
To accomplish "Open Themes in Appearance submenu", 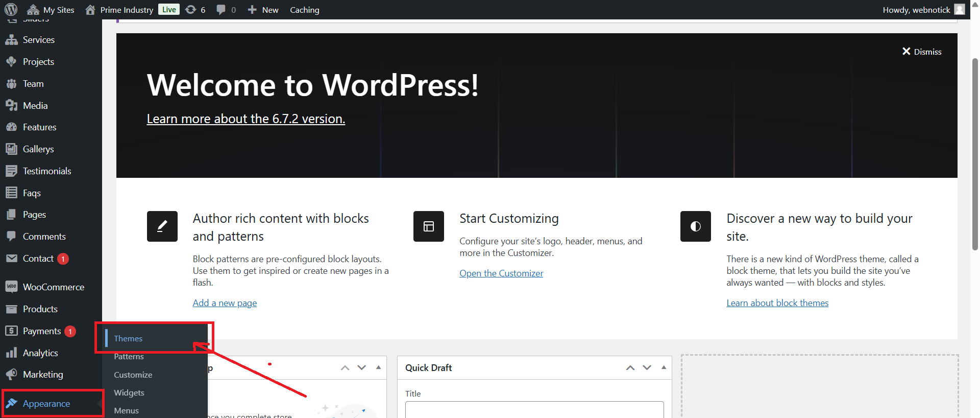I will point(128,338).
